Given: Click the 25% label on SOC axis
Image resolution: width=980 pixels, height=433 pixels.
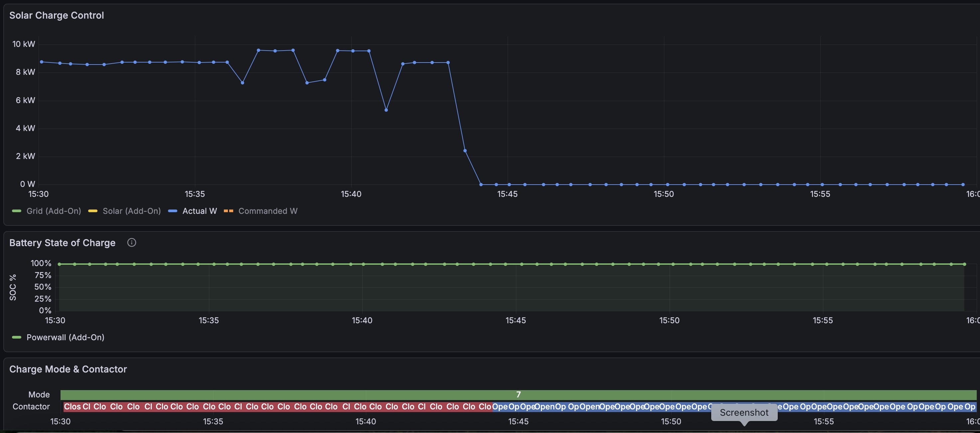Looking at the screenshot, I should click(43, 299).
